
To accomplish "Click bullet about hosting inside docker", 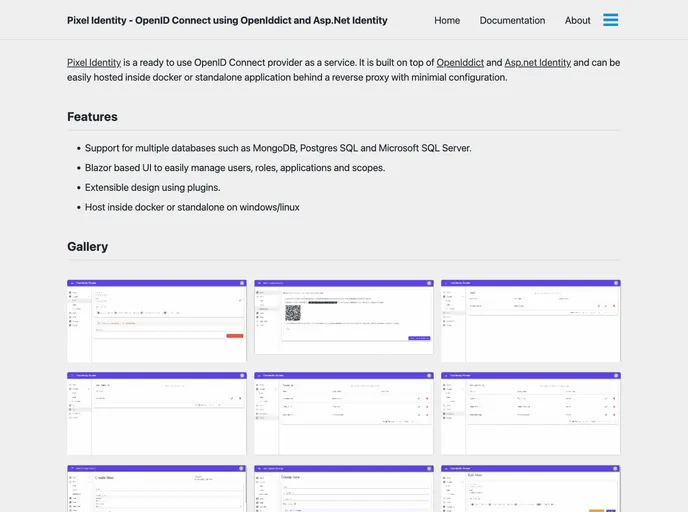I will tap(192, 207).
